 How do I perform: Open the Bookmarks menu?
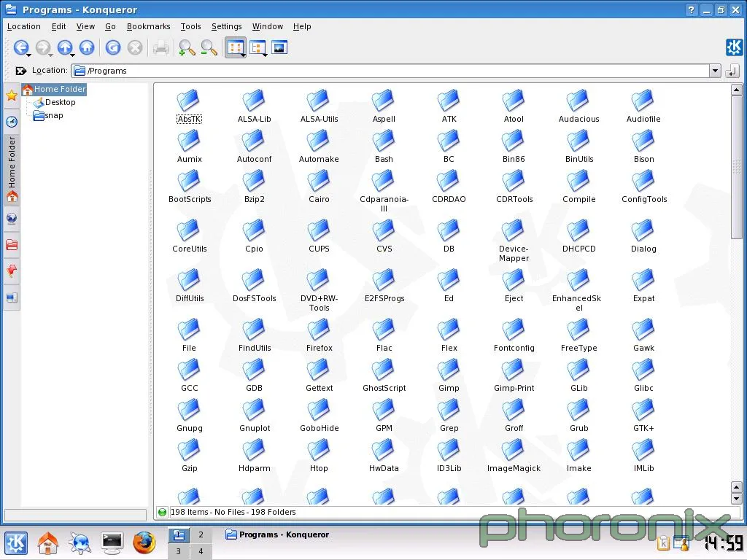pyautogui.click(x=148, y=26)
